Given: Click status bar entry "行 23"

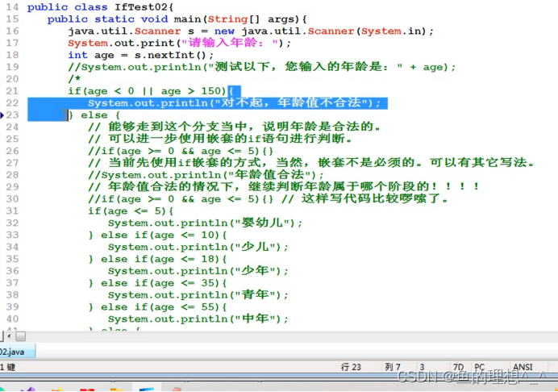Looking at the screenshot, I should [351, 367].
